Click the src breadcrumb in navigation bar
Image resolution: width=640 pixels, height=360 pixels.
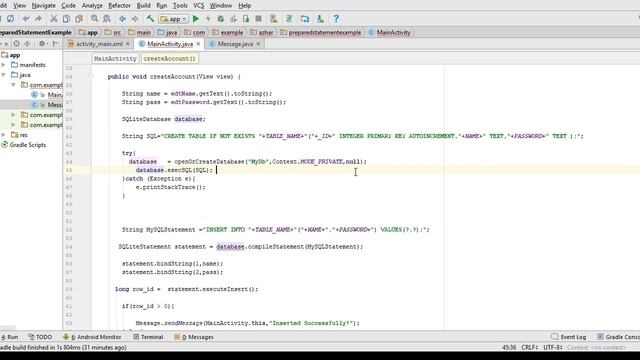point(113,32)
